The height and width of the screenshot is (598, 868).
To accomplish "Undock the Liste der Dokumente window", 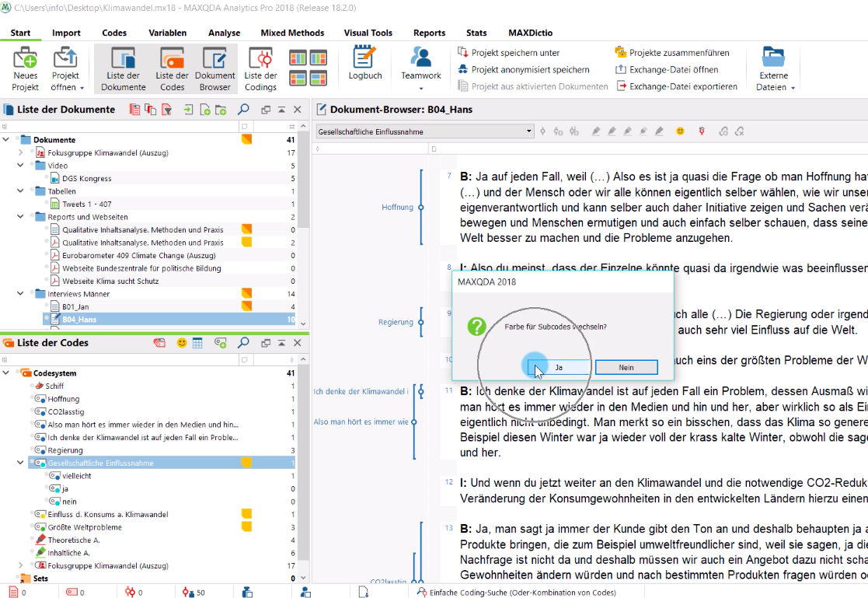I will pyautogui.click(x=266, y=110).
